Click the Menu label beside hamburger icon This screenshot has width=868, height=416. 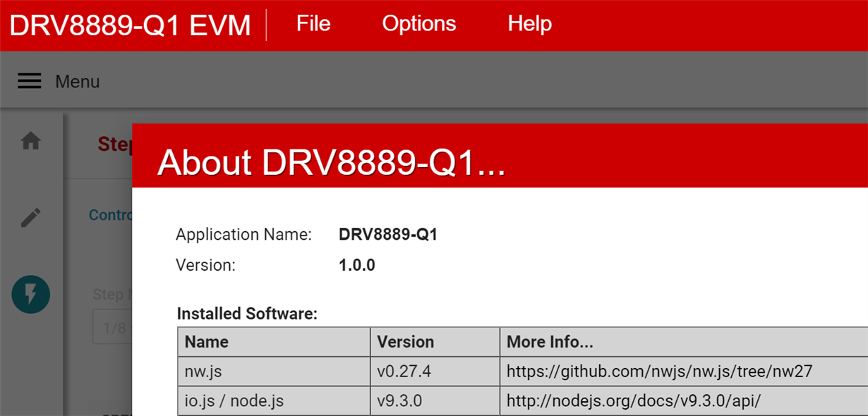78,82
